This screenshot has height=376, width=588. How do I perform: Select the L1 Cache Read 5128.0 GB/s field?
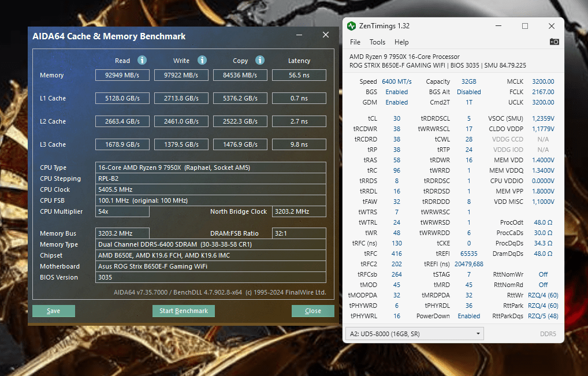click(x=122, y=98)
